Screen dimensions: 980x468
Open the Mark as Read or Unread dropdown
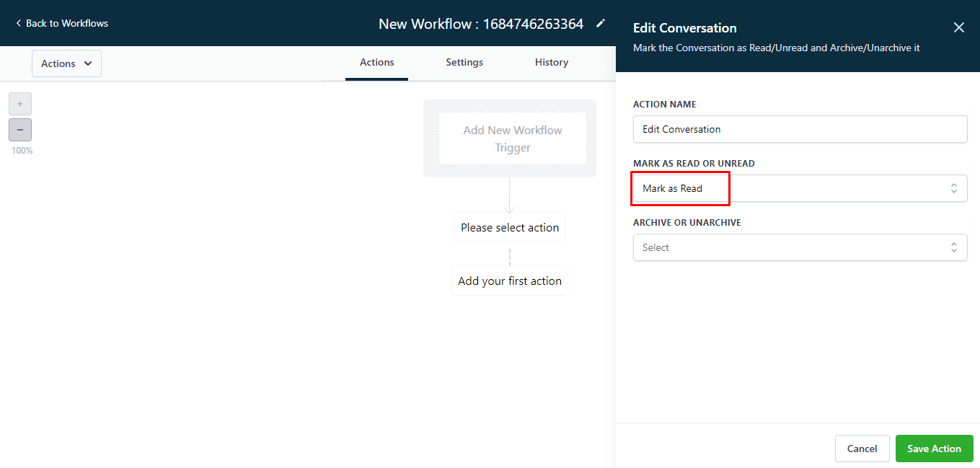tap(800, 188)
